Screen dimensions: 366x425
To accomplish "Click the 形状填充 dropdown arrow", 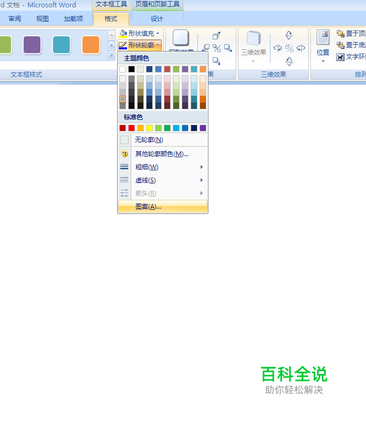I will (158, 33).
